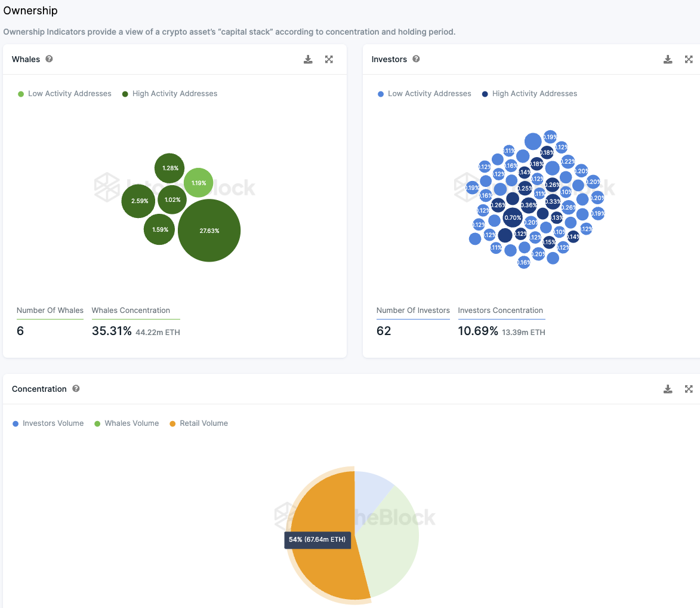Screen dimensions: 700x608
Task: Toggle Retail Volume legend item
Action: pos(199,423)
